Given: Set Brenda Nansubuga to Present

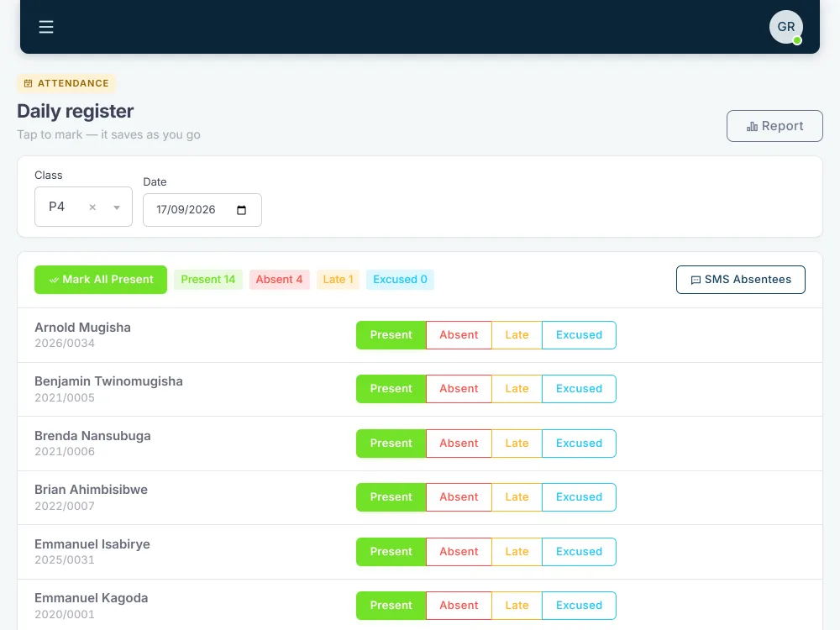Looking at the screenshot, I should 391,444.
